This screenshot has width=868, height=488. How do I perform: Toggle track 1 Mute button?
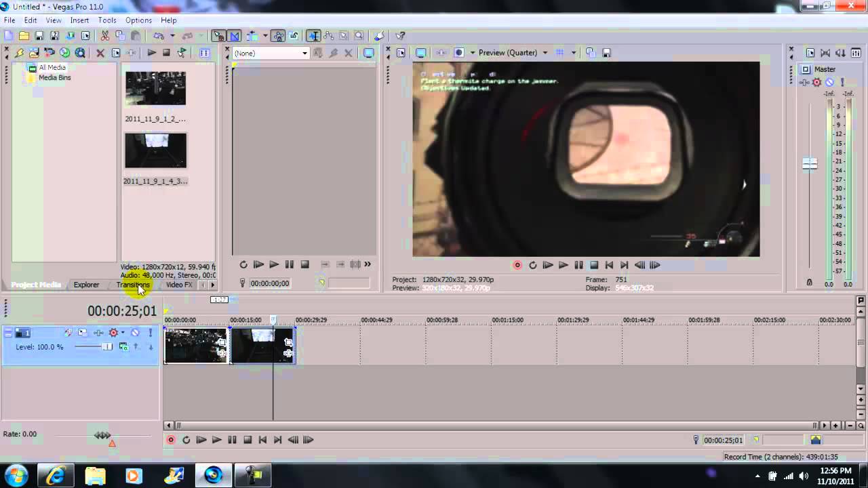tap(135, 333)
